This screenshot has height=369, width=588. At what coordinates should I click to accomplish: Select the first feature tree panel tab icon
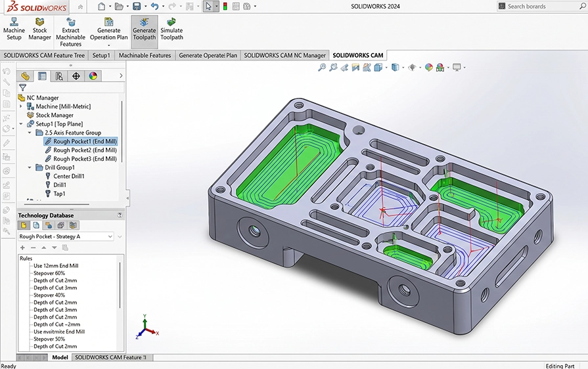point(25,76)
